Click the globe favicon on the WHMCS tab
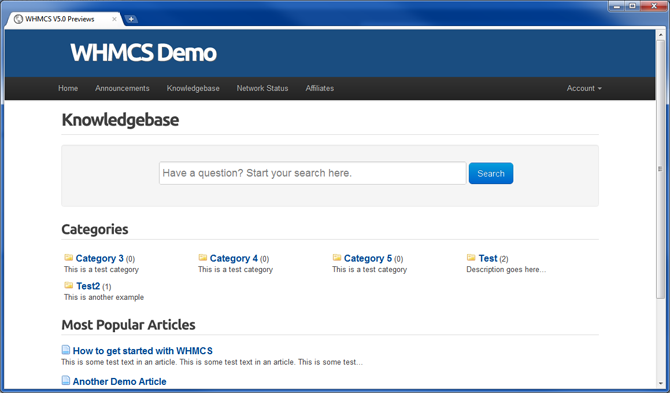Screen dimensions: 670x393 tap(18, 19)
